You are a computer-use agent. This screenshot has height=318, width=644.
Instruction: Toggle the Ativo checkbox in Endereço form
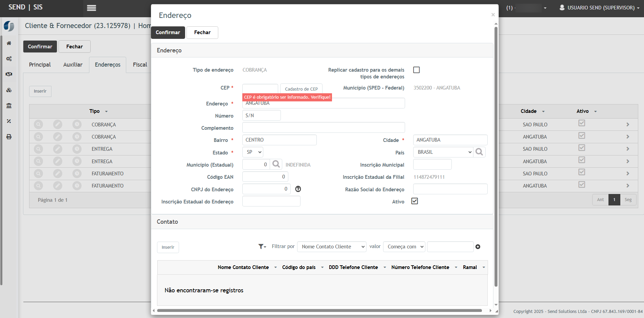pyautogui.click(x=415, y=201)
